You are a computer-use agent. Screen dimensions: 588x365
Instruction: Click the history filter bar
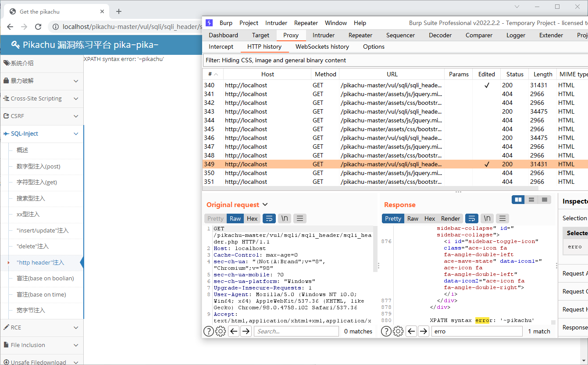pos(395,60)
